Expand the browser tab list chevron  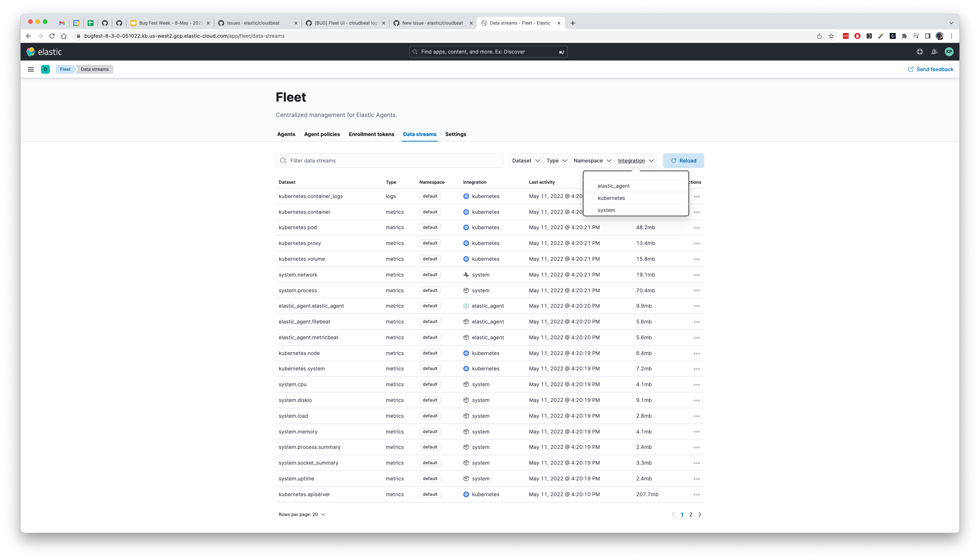pyautogui.click(x=951, y=23)
